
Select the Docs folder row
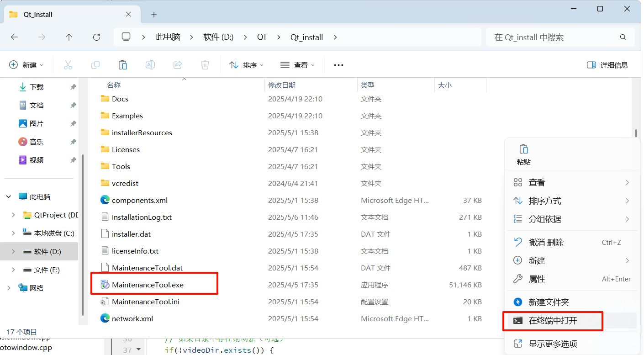pyautogui.click(x=292, y=99)
